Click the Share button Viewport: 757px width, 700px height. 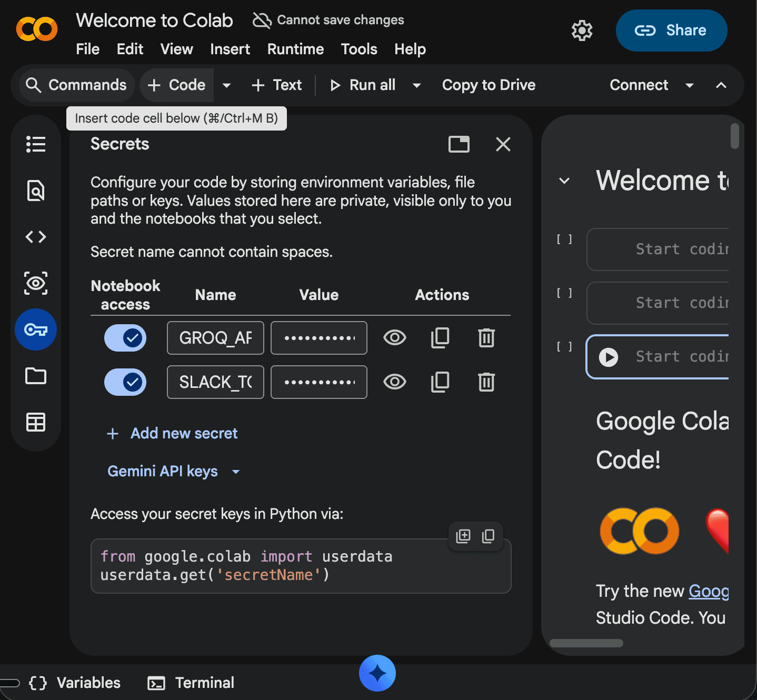click(x=671, y=31)
